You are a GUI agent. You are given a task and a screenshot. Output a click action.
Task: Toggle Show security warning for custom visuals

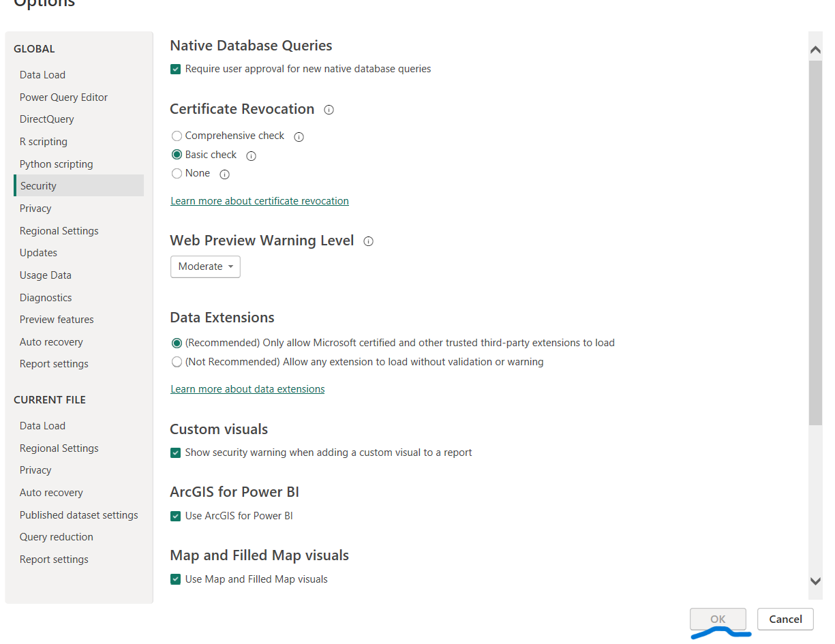click(176, 453)
